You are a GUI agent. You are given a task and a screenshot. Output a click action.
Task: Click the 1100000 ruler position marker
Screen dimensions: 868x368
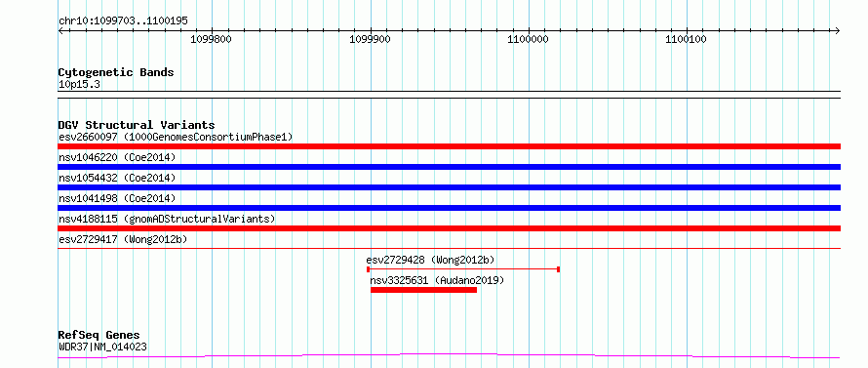[528, 39]
